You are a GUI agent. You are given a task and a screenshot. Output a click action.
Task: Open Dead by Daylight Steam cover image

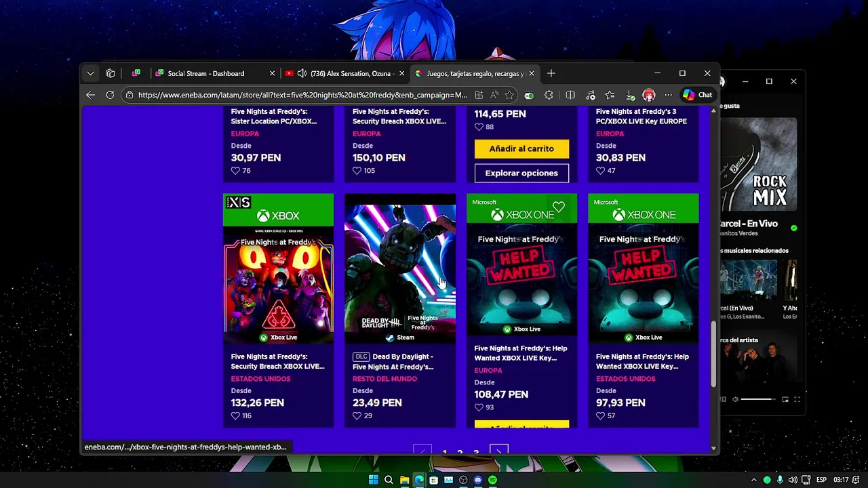pyautogui.click(x=400, y=268)
